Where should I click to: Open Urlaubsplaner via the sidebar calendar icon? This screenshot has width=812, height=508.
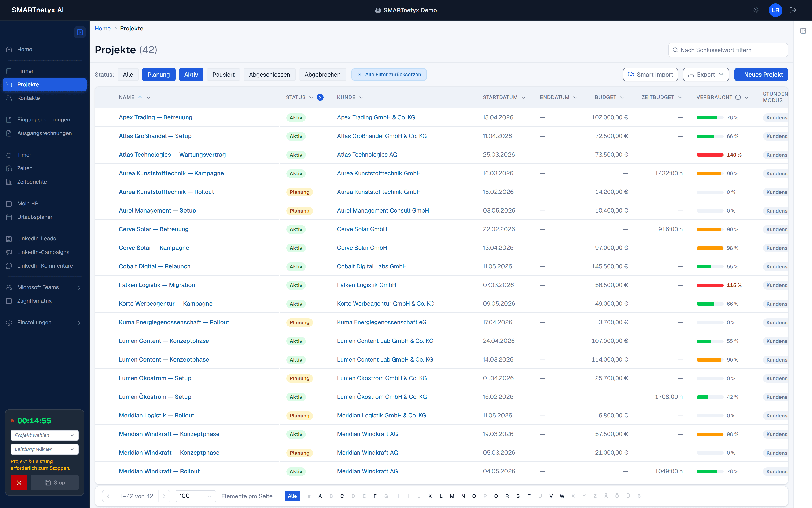(9, 217)
